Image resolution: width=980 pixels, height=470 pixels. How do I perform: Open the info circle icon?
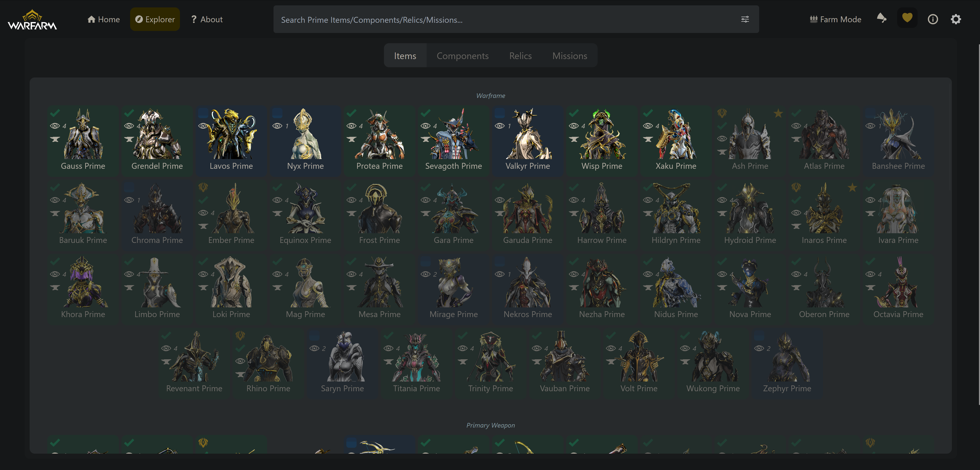tap(932, 19)
